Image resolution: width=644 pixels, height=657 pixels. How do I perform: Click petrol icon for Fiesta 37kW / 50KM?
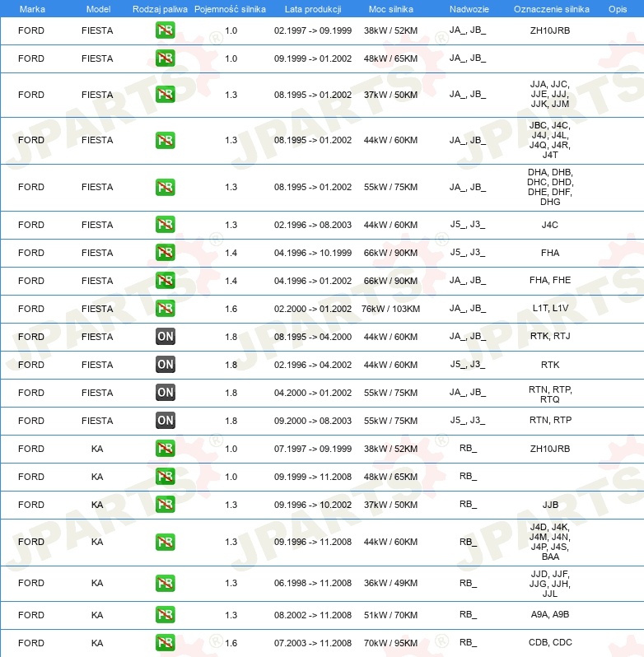pos(165,95)
